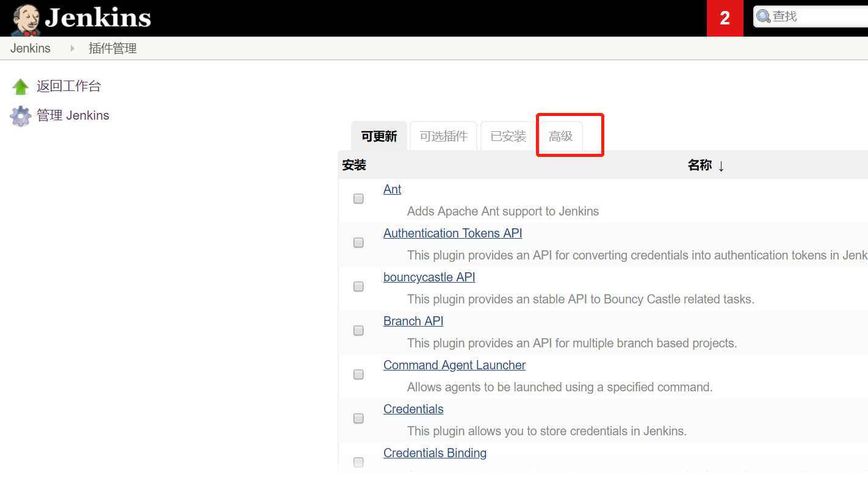Open the Jenkins breadcrumb link
This screenshot has height=478, width=868.
31,48
